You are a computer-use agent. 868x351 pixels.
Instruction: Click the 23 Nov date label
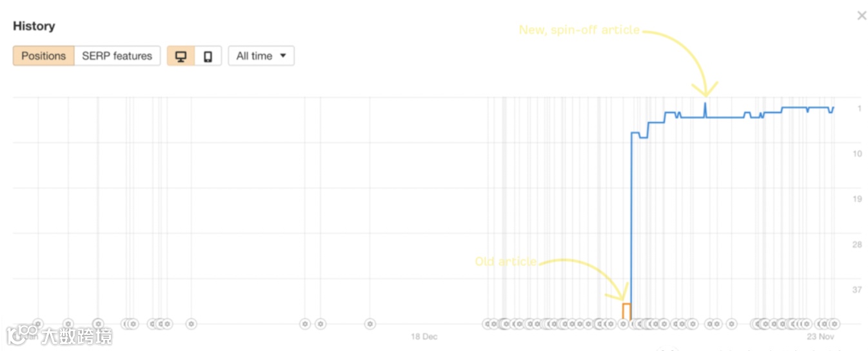tap(820, 337)
